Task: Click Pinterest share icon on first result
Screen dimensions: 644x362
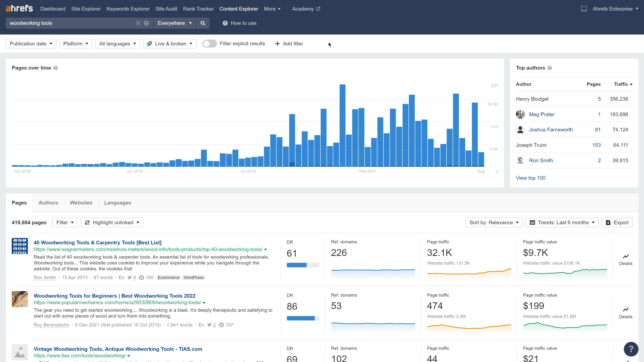Action: coord(142,278)
